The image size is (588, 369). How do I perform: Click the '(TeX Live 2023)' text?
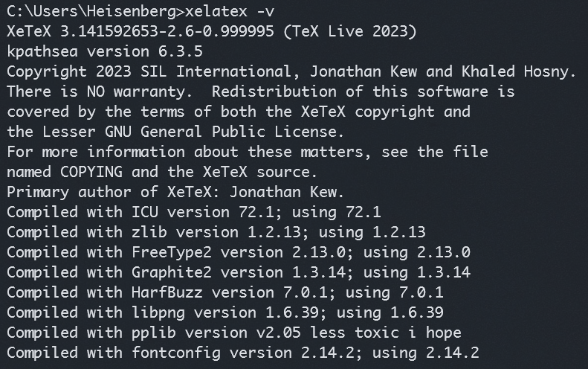(350, 31)
